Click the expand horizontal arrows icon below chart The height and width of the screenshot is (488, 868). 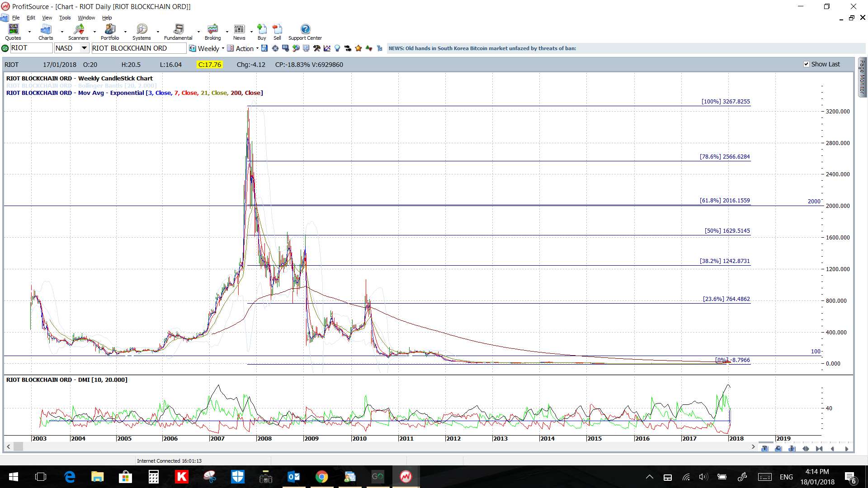[x=806, y=449]
